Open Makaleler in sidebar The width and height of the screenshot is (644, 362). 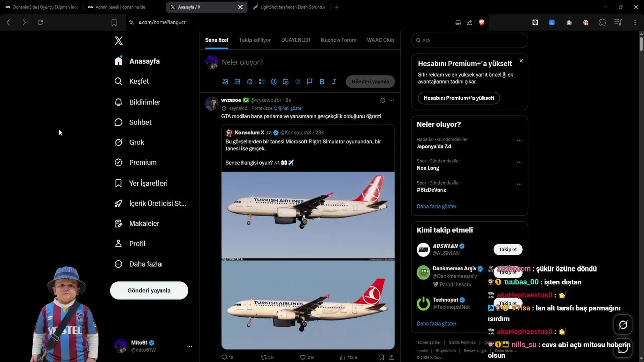(x=137, y=223)
